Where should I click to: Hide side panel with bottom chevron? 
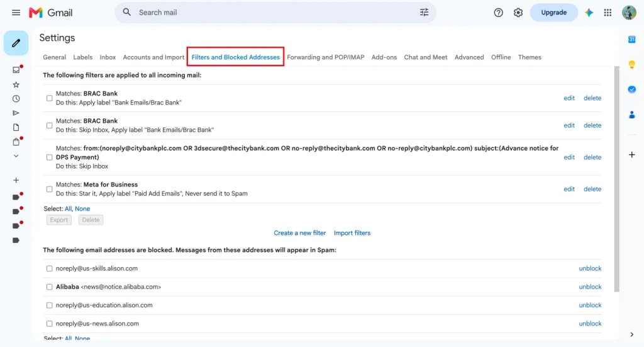click(x=631, y=334)
